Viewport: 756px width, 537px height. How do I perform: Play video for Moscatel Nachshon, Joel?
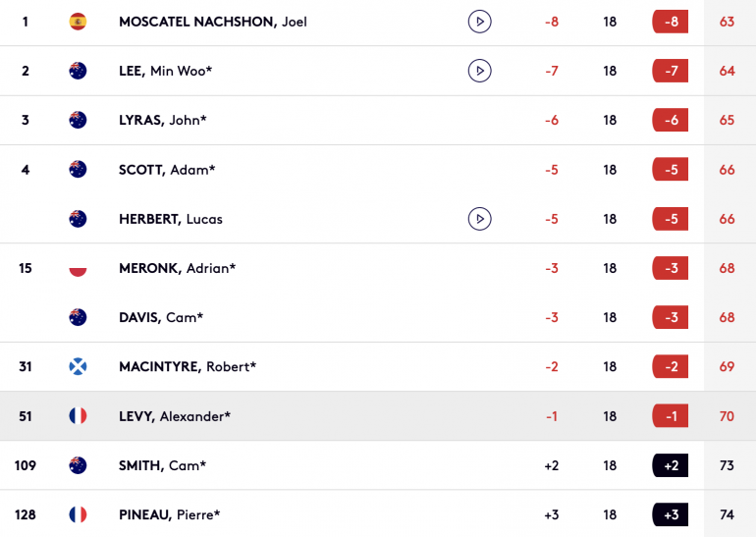(x=479, y=22)
